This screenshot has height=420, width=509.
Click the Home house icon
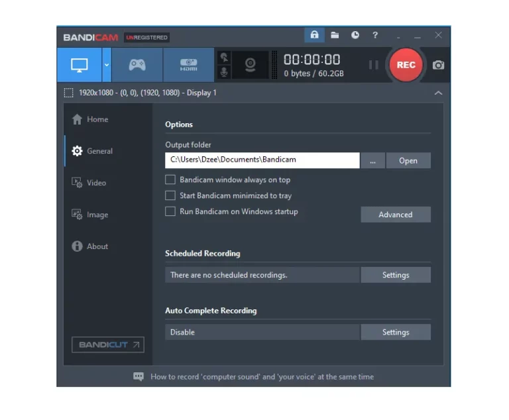pos(77,119)
